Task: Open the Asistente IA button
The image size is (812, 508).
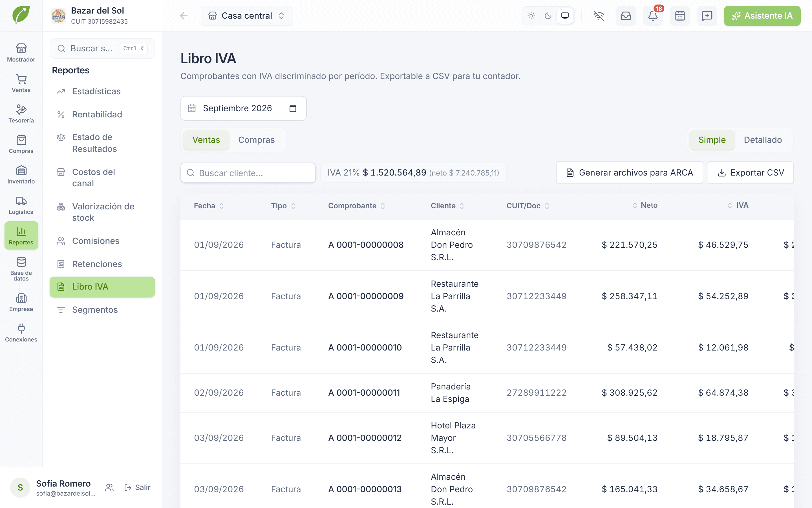Action: pyautogui.click(x=762, y=16)
